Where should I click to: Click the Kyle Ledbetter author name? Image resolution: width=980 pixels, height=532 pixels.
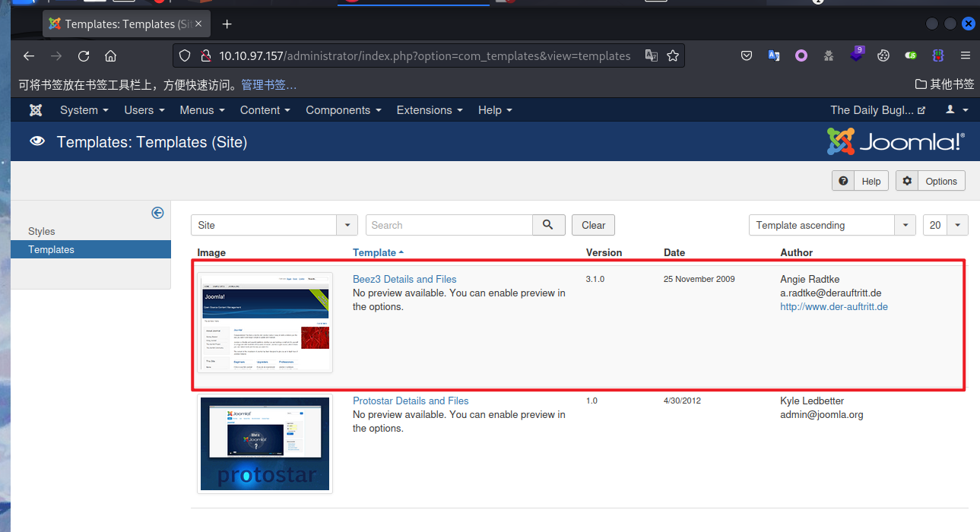[x=812, y=401]
